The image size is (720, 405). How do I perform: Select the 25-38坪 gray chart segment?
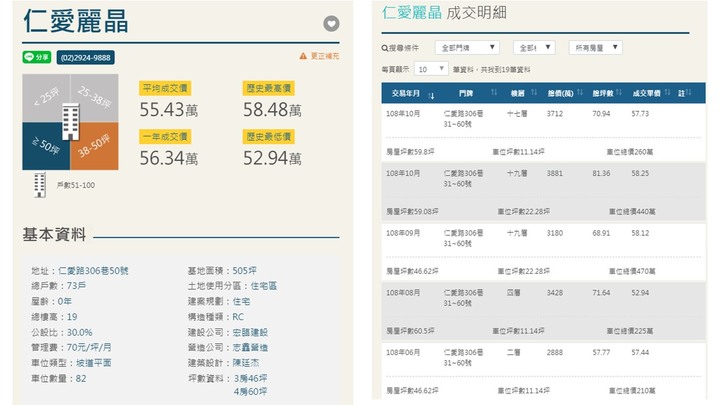[95, 98]
